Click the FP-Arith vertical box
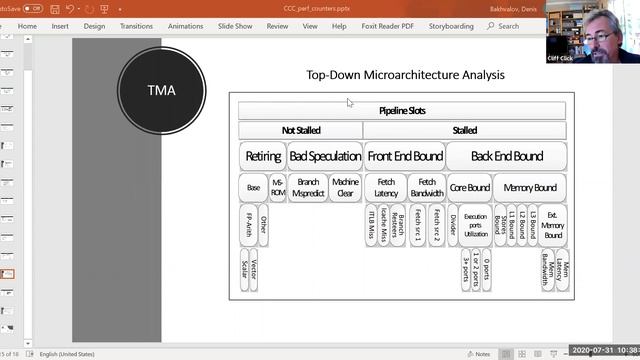640x360 pixels. (x=249, y=225)
